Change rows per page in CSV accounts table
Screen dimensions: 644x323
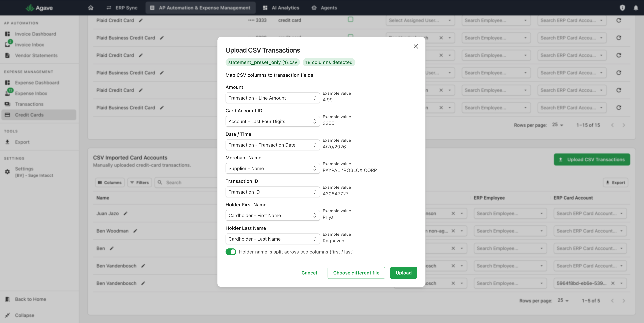tap(563, 301)
